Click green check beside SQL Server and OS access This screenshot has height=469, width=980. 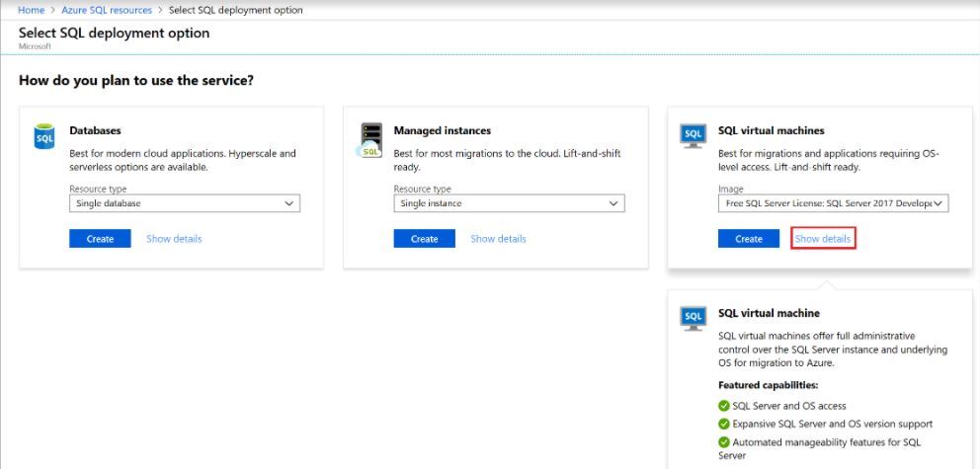coord(724,406)
